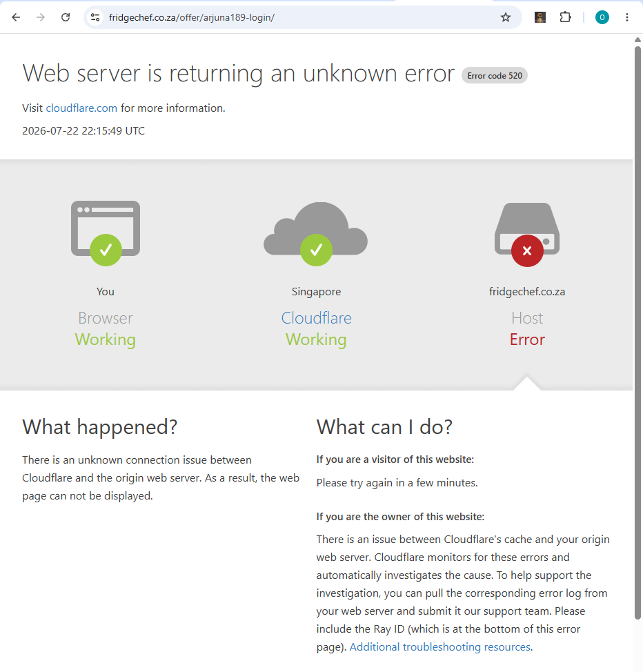Click the red "Error" host status text
The image size is (643, 672).
point(527,339)
